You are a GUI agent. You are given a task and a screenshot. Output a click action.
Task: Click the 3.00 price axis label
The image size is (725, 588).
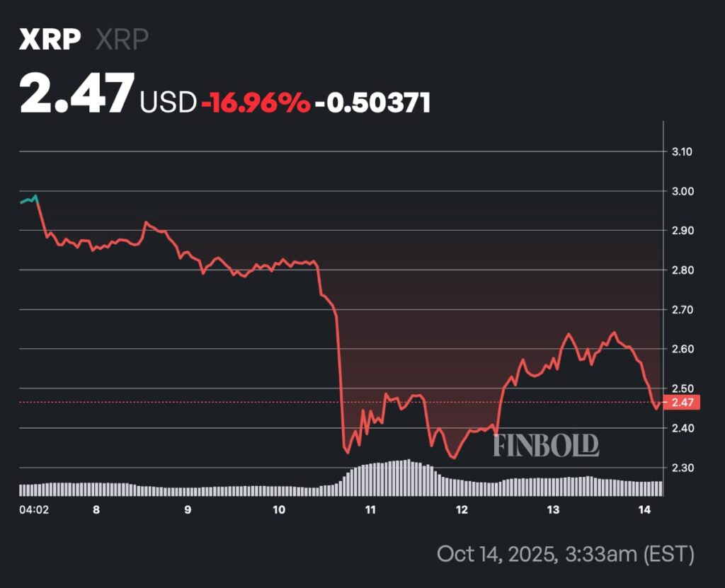(680, 191)
